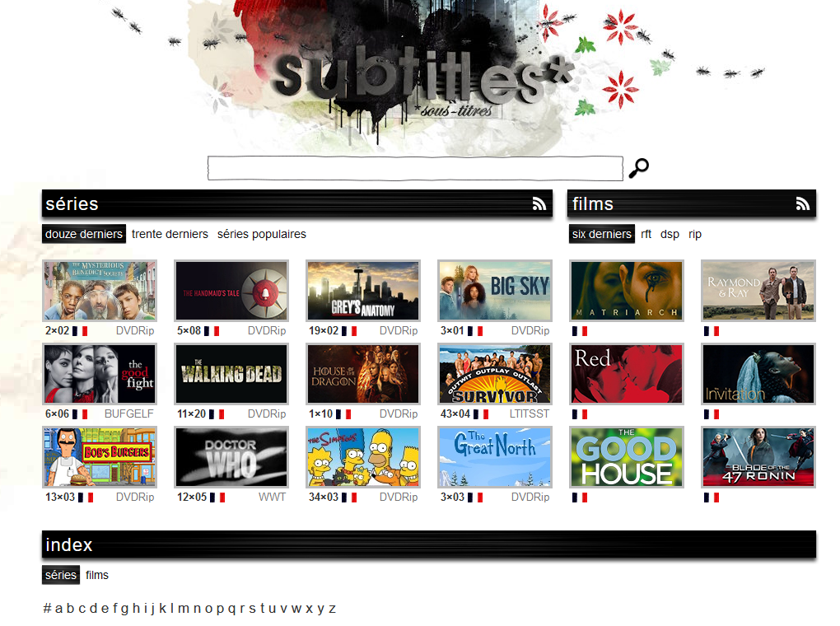840x626 pixels.
Task: Open the House of the Dragon thumbnail
Action: [x=363, y=374]
